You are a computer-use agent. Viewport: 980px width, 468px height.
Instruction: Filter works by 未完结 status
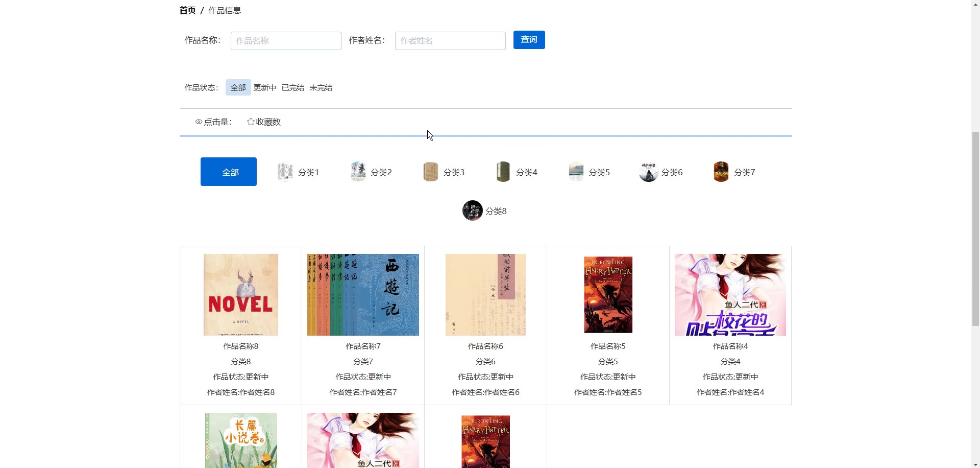321,87
